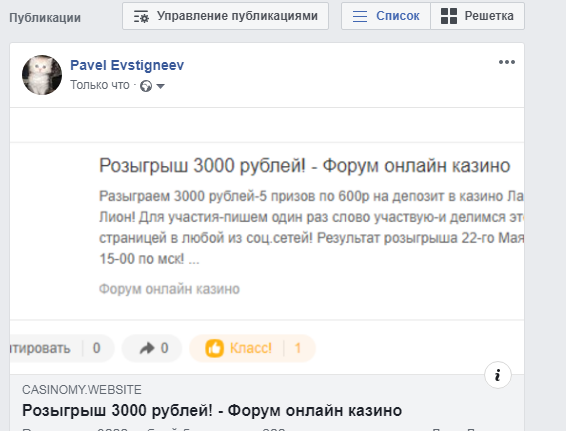Click the globe public-privacy icon
Viewport: 566px width, 431px height.
click(x=146, y=86)
